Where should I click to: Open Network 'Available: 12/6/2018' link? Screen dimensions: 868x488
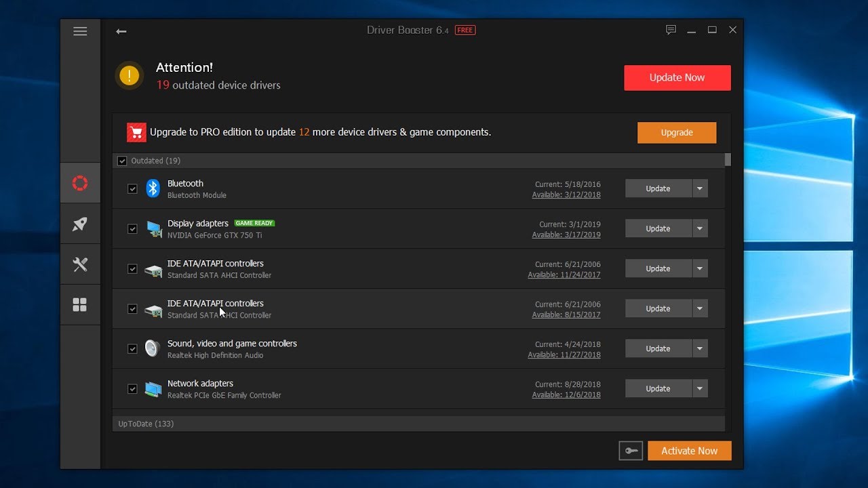coord(566,395)
